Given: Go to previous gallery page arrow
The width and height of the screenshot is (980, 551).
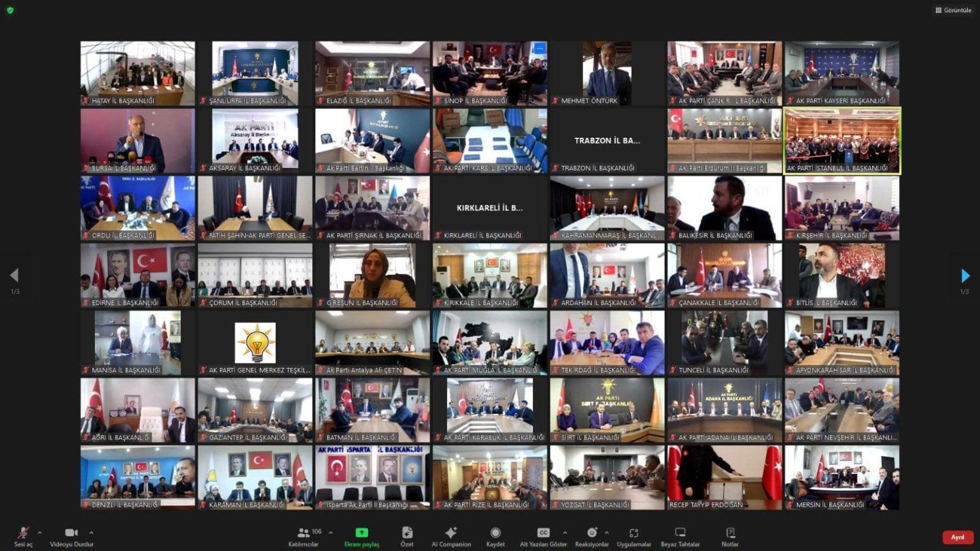Looking at the screenshot, I should click(14, 275).
